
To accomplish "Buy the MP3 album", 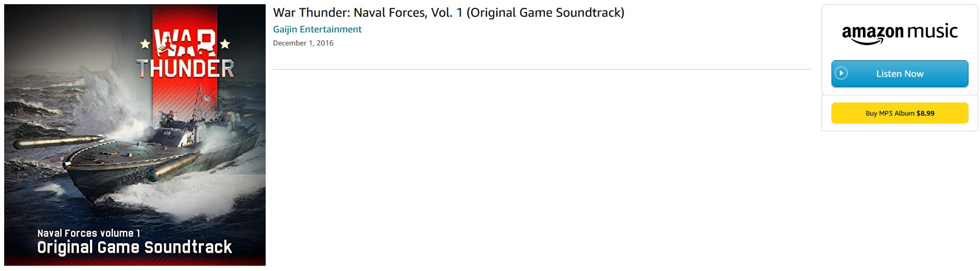I will click(899, 113).
